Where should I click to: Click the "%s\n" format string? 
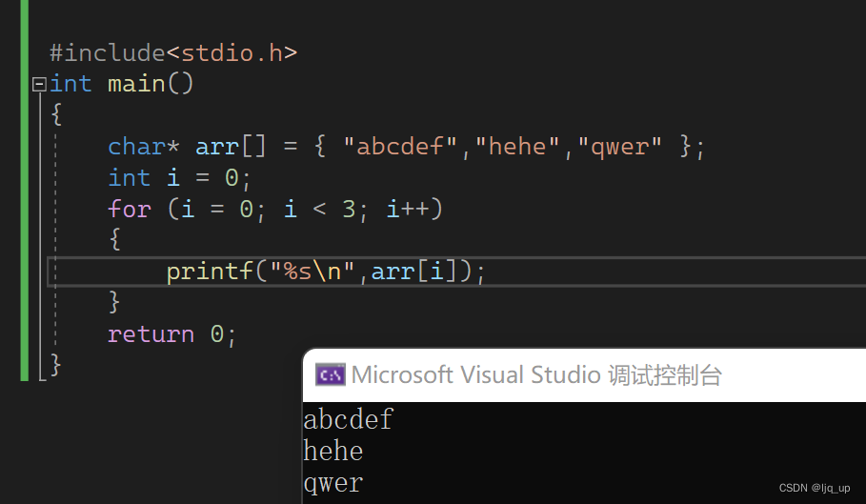point(313,272)
